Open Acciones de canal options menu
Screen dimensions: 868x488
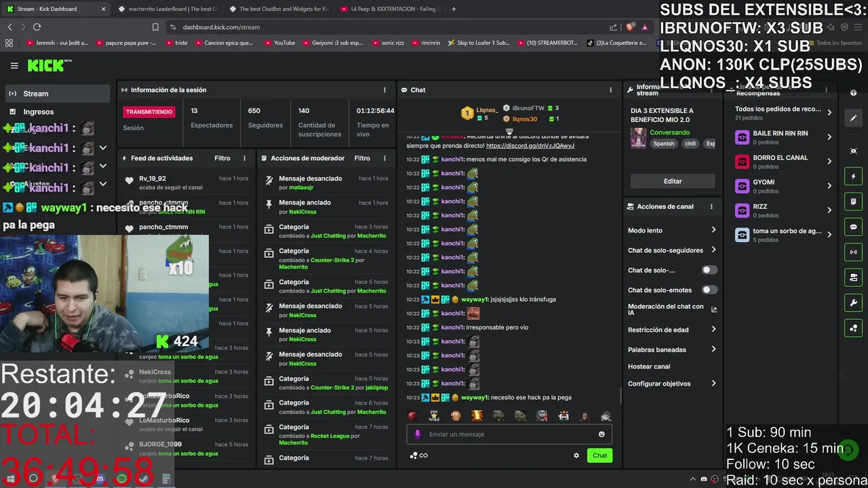point(711,207)
